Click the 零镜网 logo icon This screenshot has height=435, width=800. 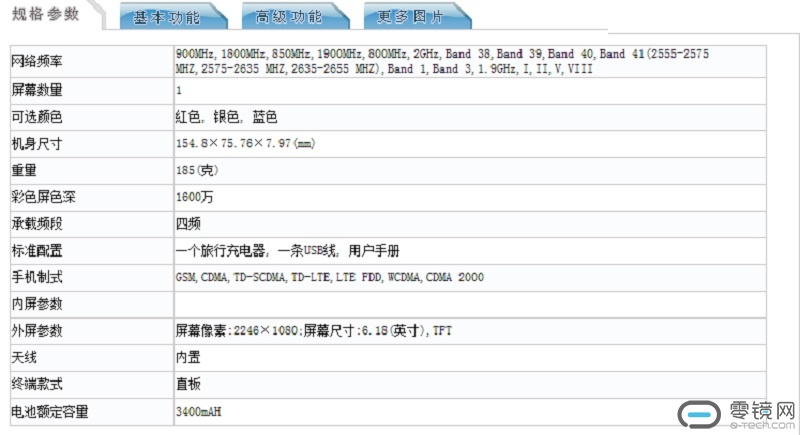(x=700, y=414)
